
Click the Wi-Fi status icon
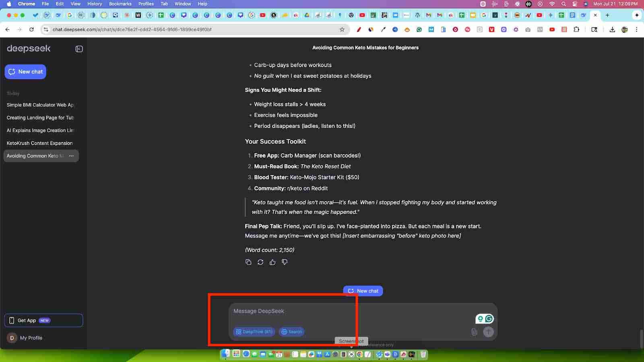(552, 4)
